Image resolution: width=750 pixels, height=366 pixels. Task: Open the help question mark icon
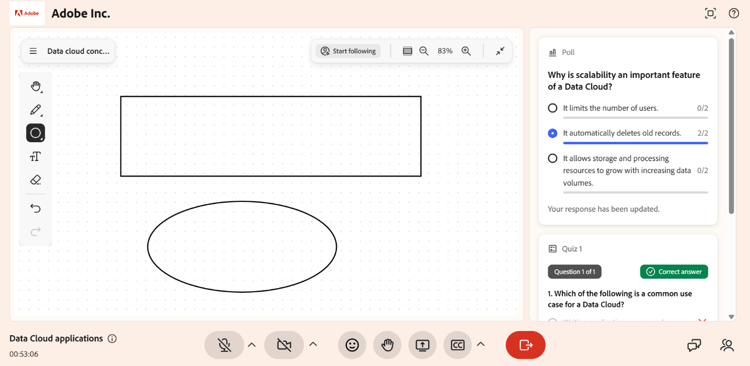tap(734, 13)
